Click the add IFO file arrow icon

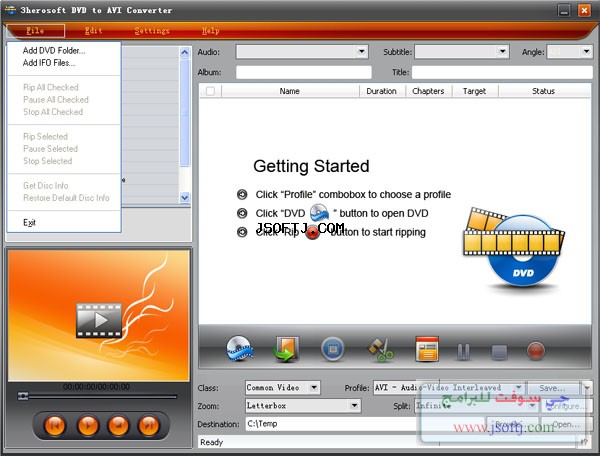(x=286, y=349)
